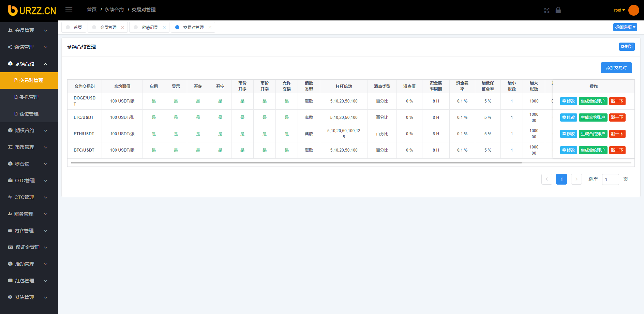Click 修改 for the DOGE/USDT row
The height and width of the screenshot is (314, 644).
[x=568, y=101]
